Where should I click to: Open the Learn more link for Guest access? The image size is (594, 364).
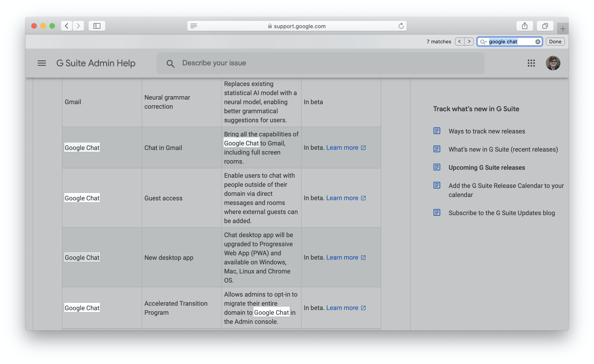click(x=343, y=198)
